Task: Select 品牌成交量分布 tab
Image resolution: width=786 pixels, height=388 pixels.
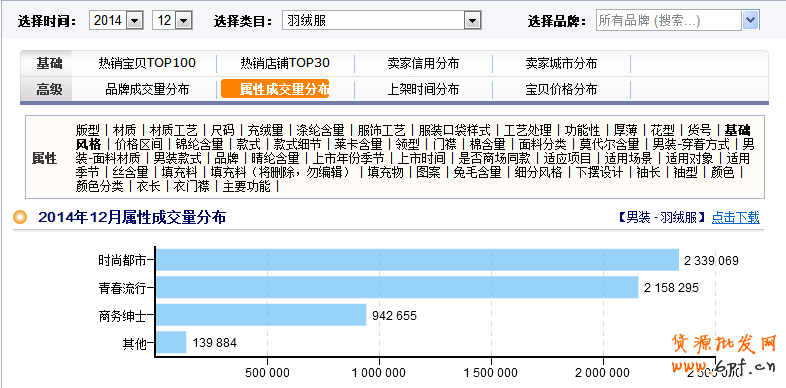Action: coord(147,90)
